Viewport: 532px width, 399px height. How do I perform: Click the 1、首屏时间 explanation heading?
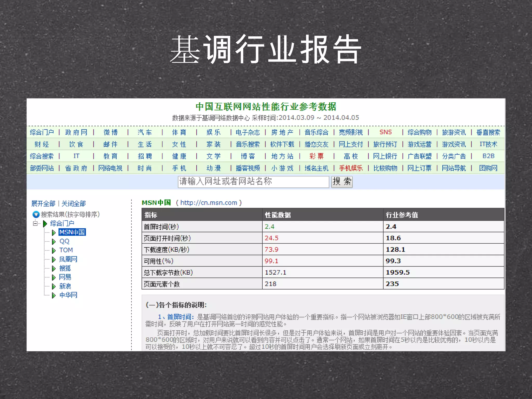click(x=176, y=317)
